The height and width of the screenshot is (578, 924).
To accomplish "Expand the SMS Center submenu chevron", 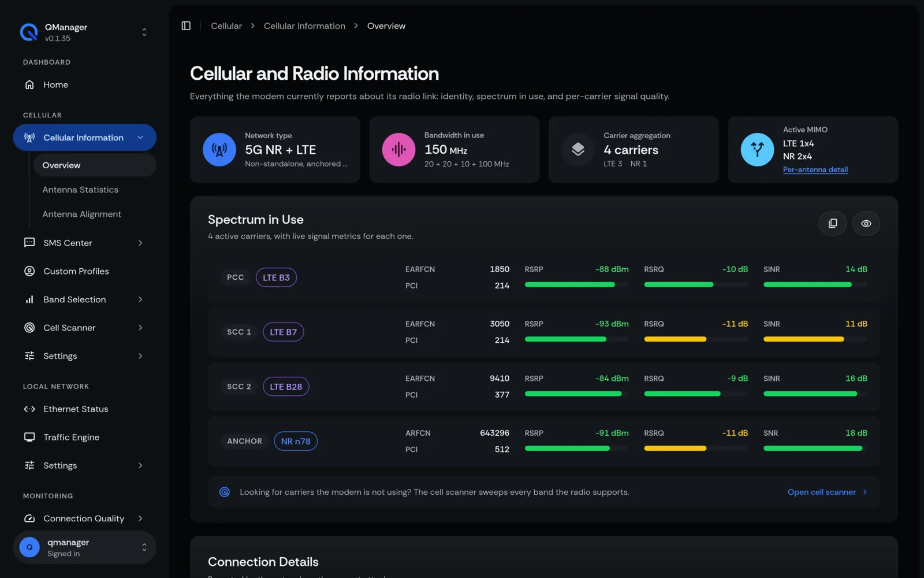I will tap(140, 243).
